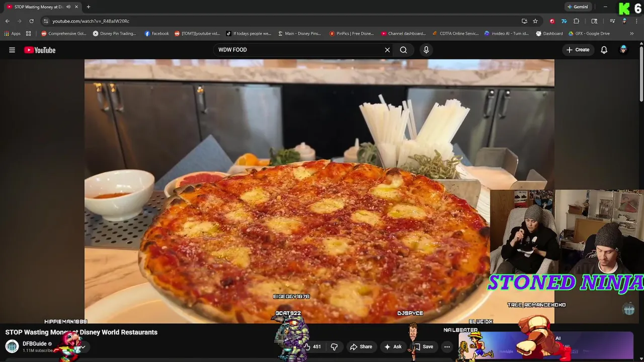Click the search magnifier button
This screenshot has height=362, width=644.
coord(404,50)
